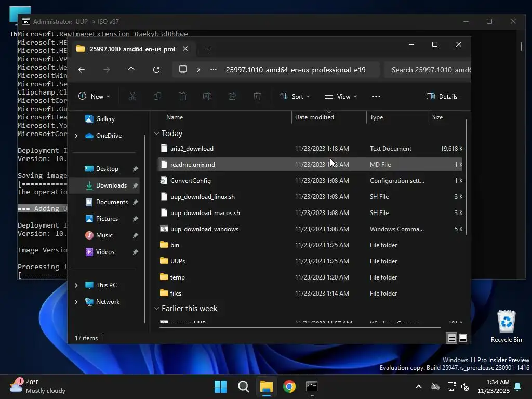The image size is (532, 399).
Task: Open the Recycle Bin desktop icon
Action: (506, 326)
